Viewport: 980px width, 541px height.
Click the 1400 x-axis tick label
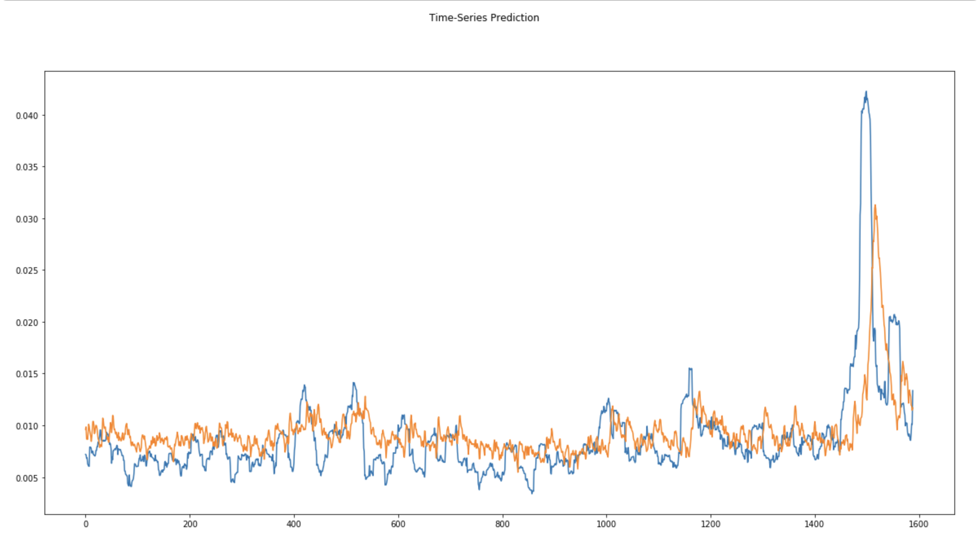[814, 524]
